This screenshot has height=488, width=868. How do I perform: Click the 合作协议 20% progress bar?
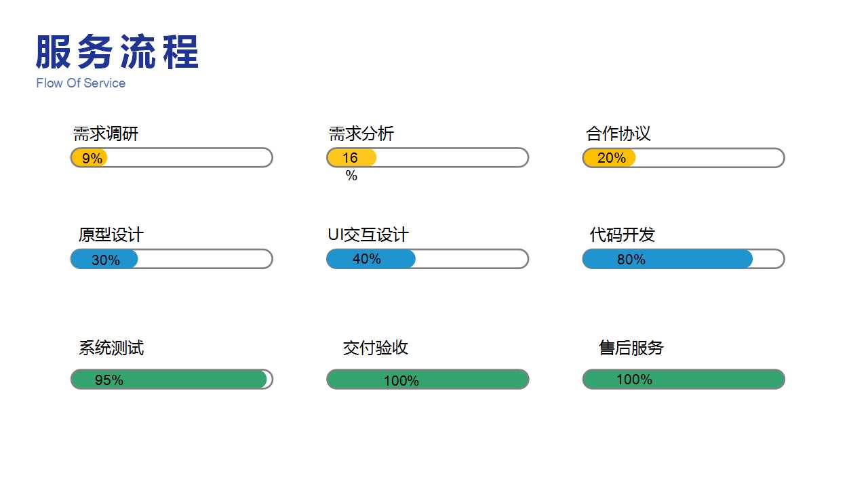[684, 157]
